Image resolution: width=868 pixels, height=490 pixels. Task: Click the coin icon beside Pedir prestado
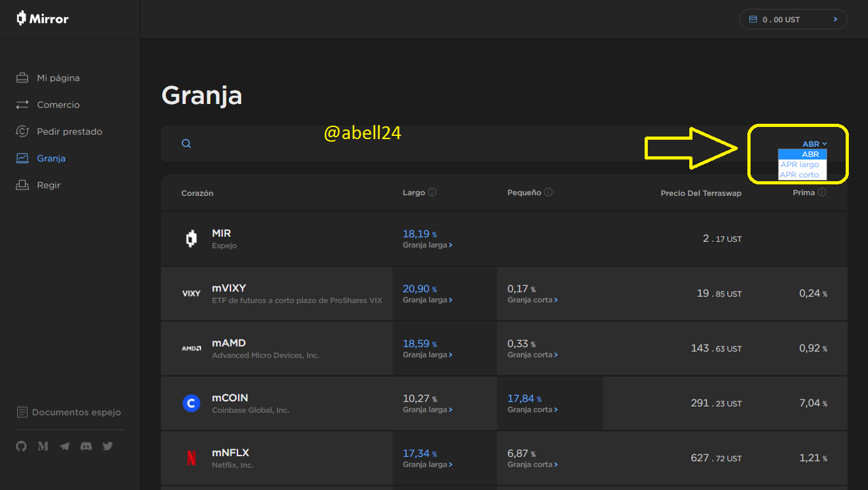22,131
